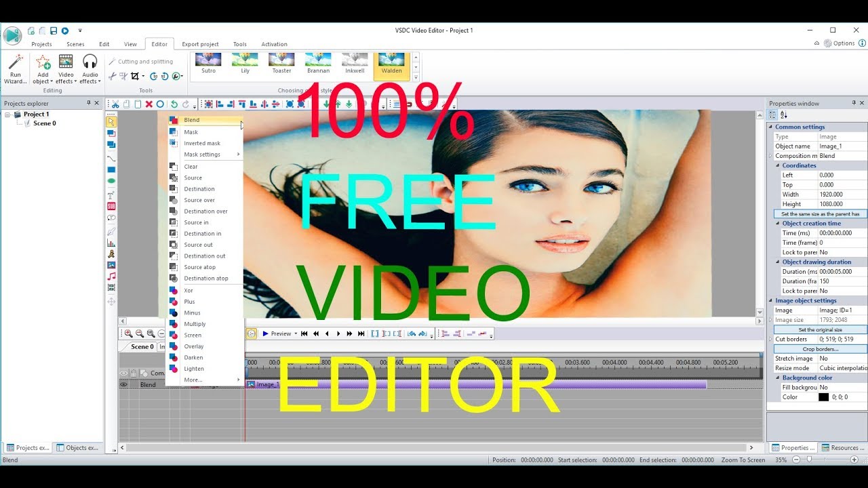Toggle the Blend layer eye visibility
Viewport: 868px width, 488px height.
[124, 384]
